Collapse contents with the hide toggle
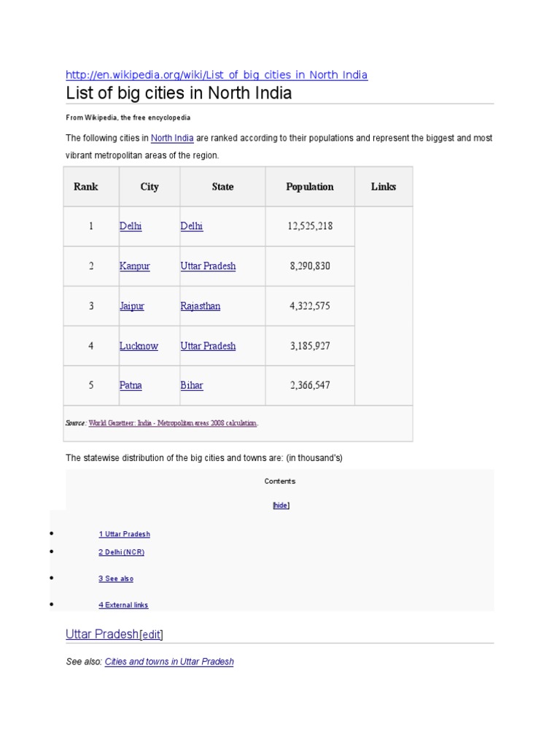 coord(281,506)
